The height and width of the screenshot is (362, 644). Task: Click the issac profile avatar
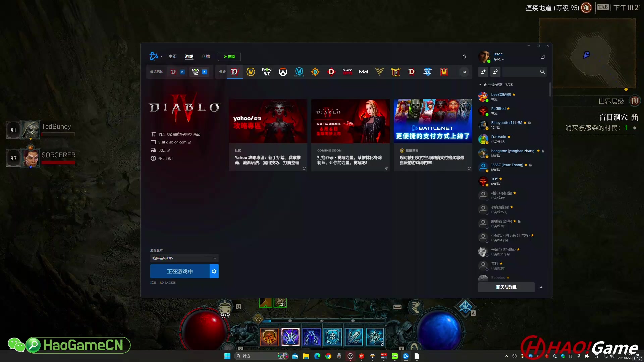pyautogui.click(x=484, y=57)
